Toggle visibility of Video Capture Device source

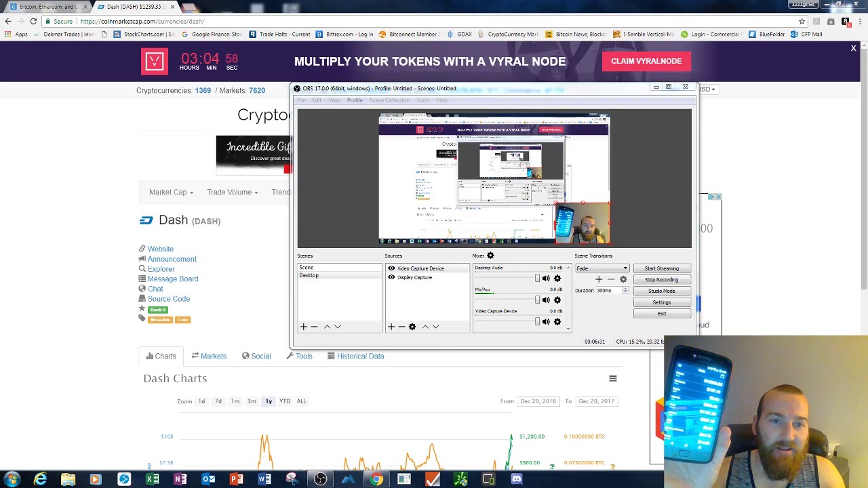[x=391, y=268]
